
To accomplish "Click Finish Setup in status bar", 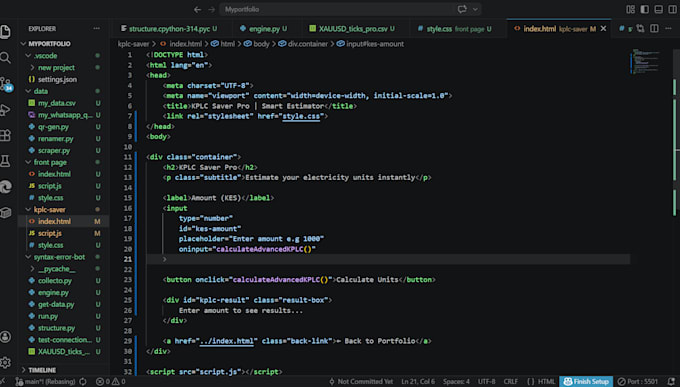I will click(x=586, y=382).
